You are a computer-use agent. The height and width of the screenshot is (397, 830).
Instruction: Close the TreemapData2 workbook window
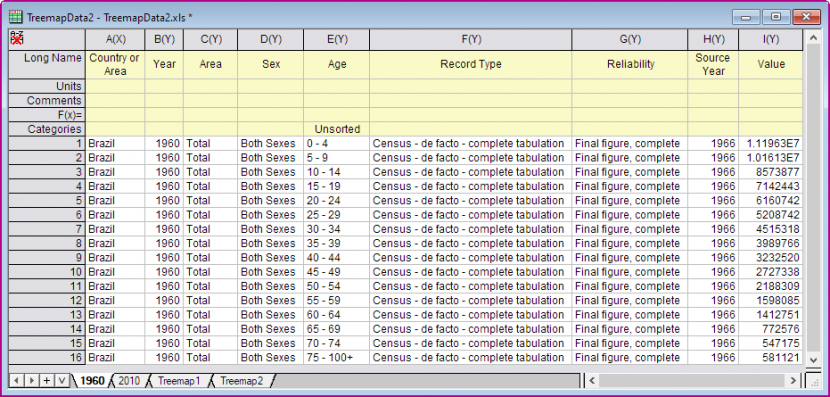coord(807,17)
